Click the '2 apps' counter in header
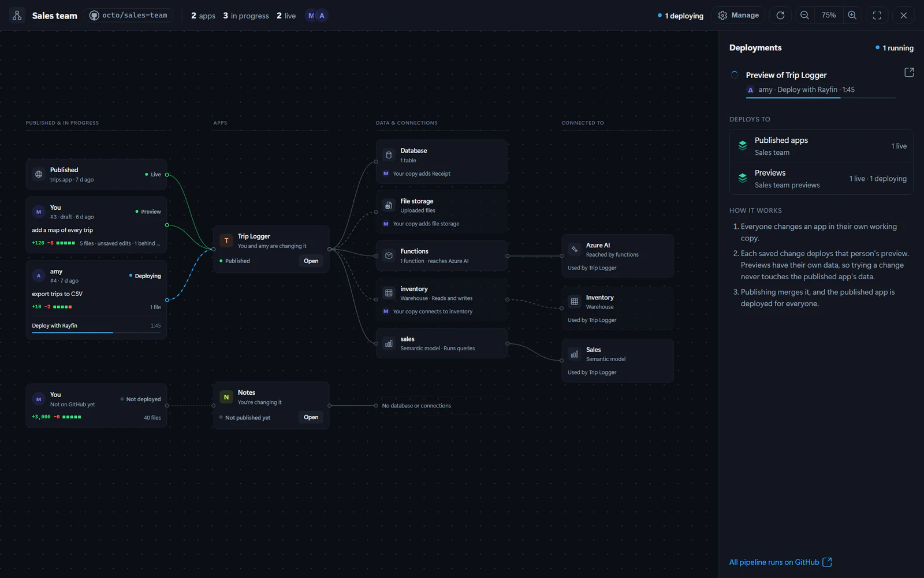Screen dimensions: 924x578 tap(203, 16)
